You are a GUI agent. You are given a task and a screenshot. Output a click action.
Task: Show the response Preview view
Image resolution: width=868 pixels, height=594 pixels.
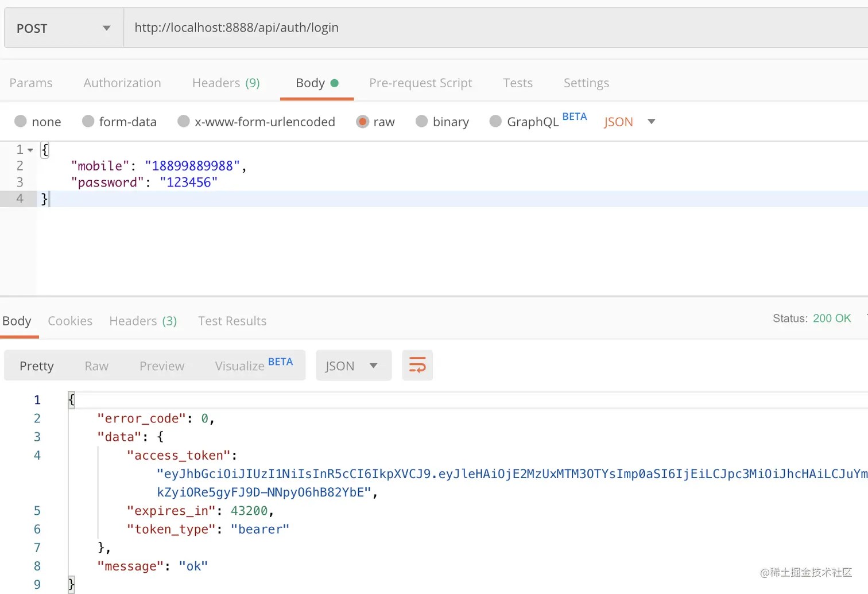coord(162,366)
